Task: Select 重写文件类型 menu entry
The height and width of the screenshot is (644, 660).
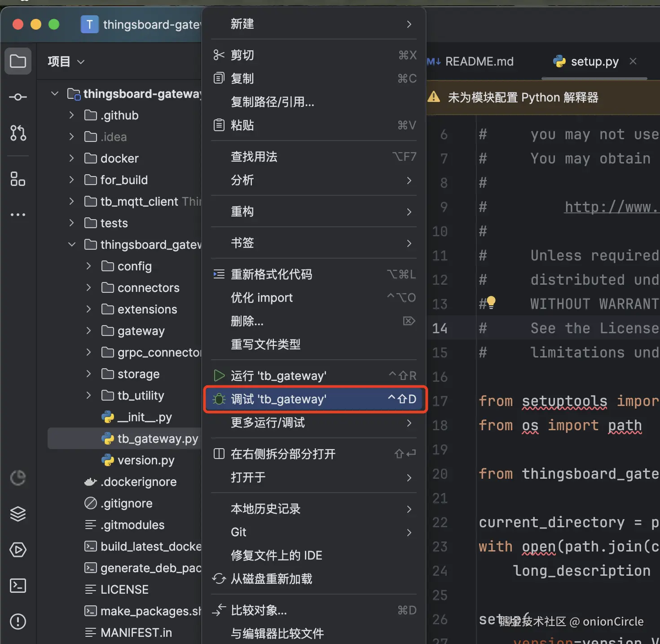Action: click(x=314, y=344)
